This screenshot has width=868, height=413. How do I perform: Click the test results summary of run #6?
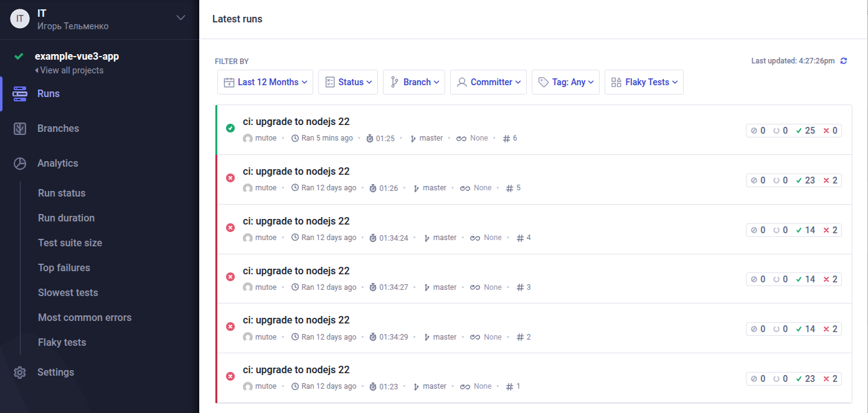click(794, 131)
